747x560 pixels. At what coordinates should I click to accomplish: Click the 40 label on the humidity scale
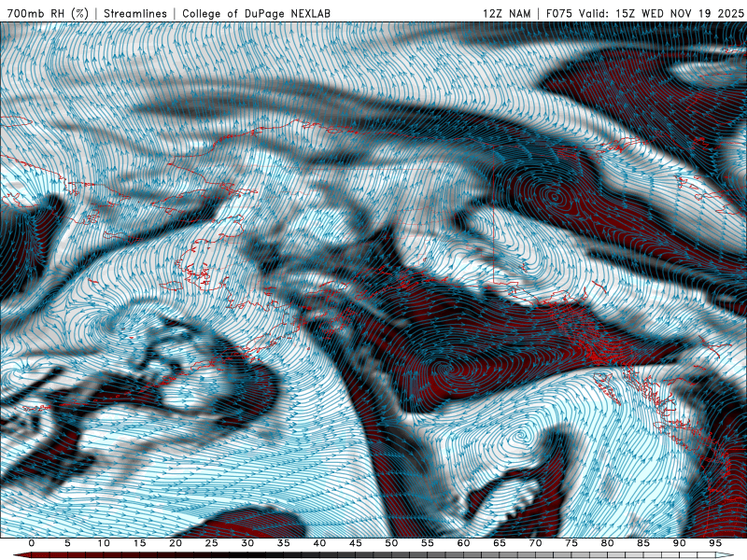click(319, 543)
